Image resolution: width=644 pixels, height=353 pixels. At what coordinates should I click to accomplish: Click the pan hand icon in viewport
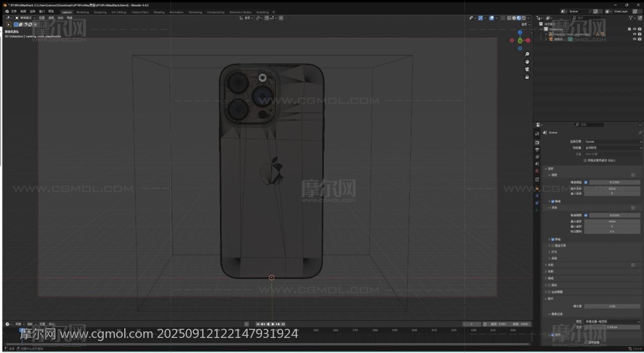(x=527, y=61)
